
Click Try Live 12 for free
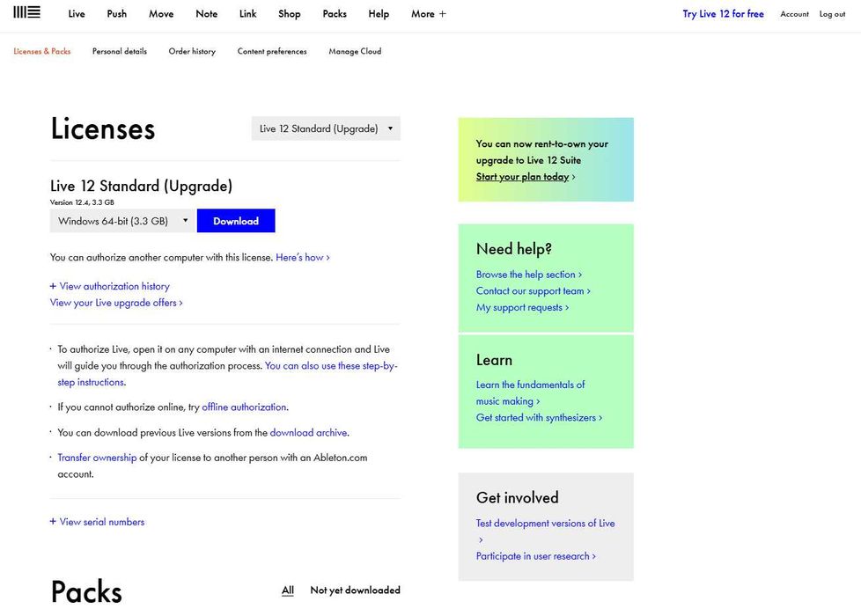[723, 14]
